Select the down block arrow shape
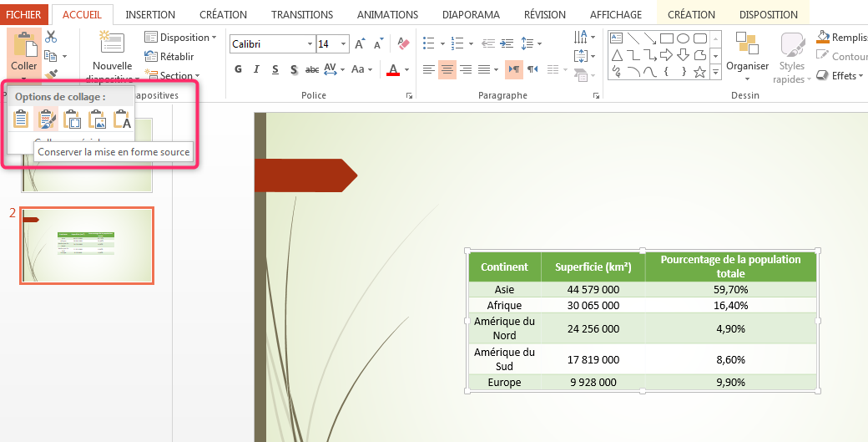 tap(683, 55)
